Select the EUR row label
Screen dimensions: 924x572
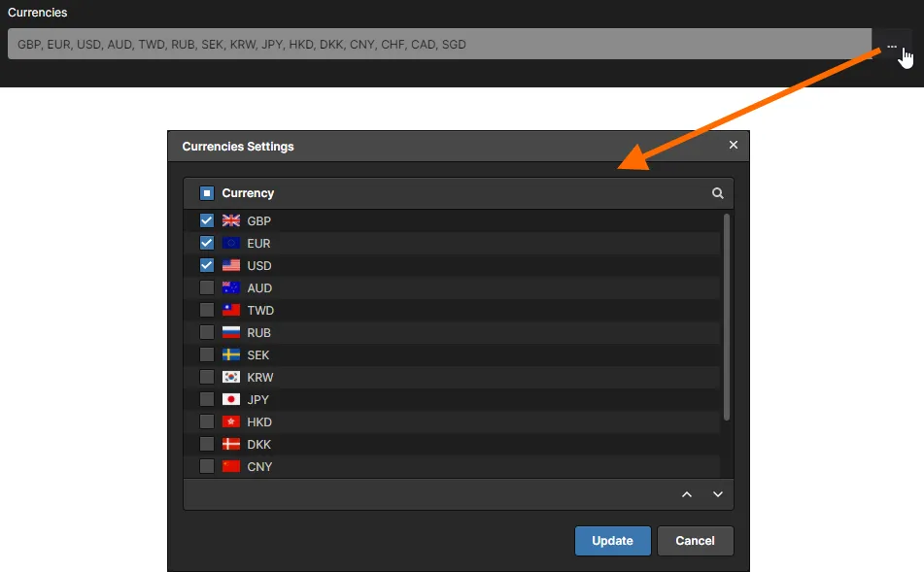click(258, 244)
